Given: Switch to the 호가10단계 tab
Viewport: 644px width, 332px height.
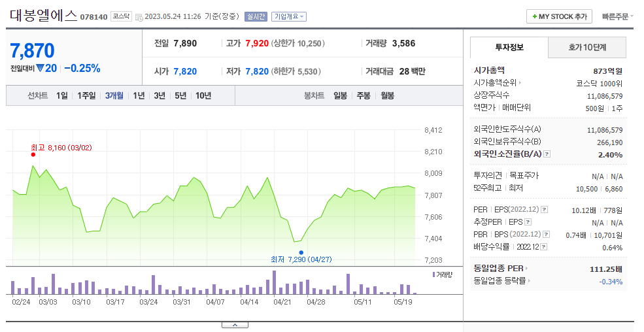Looking at the screenshot, I should tap(587, 47).
